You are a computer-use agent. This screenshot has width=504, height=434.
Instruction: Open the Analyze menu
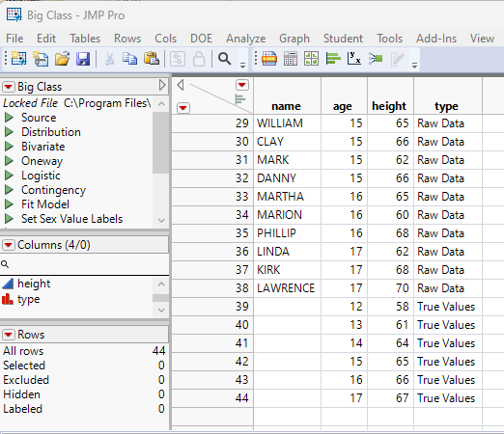[x=245, y=39]
